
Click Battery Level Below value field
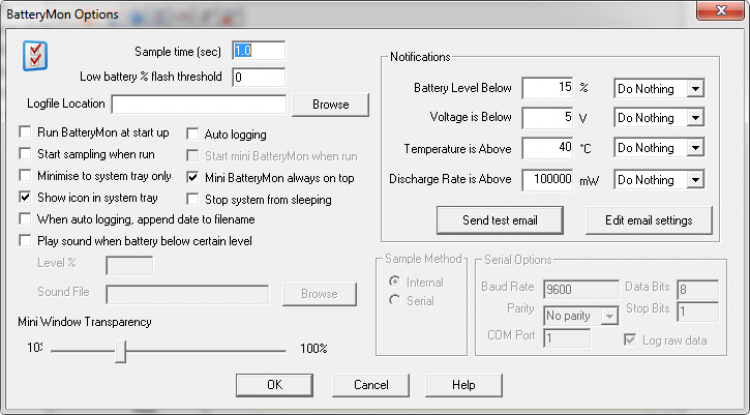click(x=547, y=88)
